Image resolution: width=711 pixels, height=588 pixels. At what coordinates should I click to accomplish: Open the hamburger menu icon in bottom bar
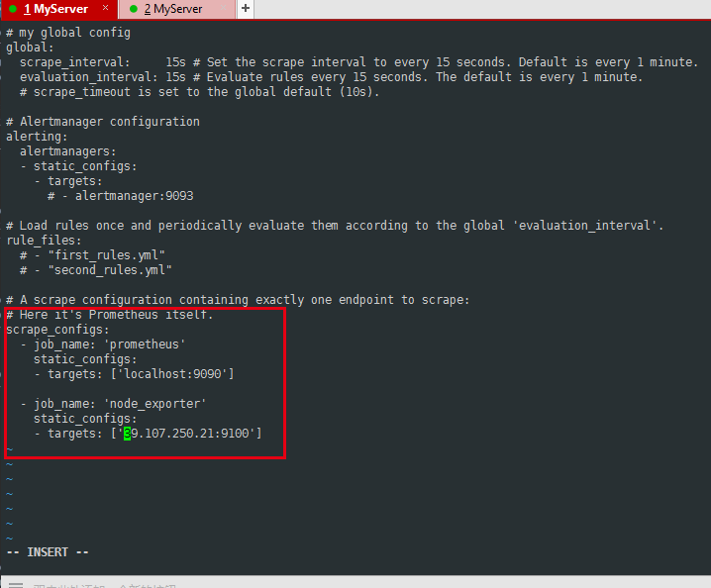point(16,585)
